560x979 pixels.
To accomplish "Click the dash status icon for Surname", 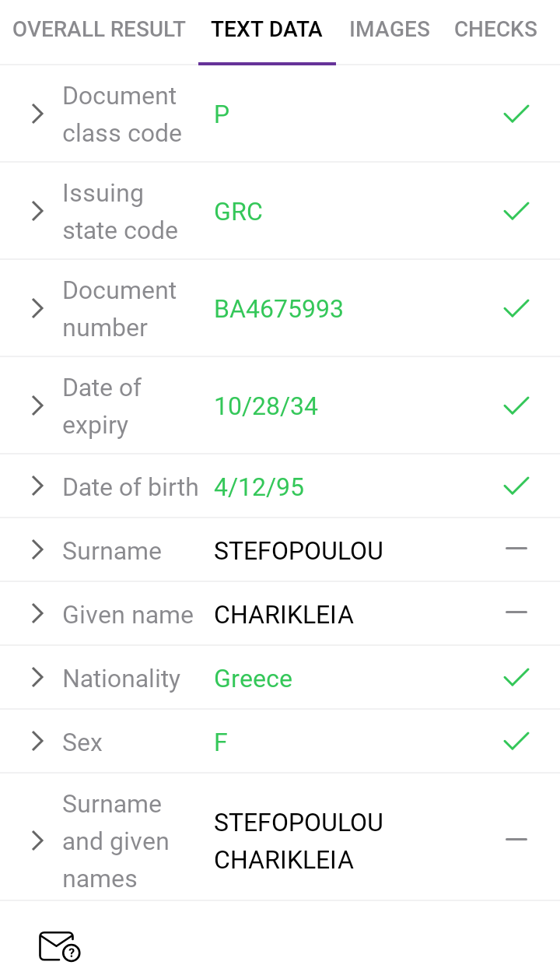I will click(516, 549).
